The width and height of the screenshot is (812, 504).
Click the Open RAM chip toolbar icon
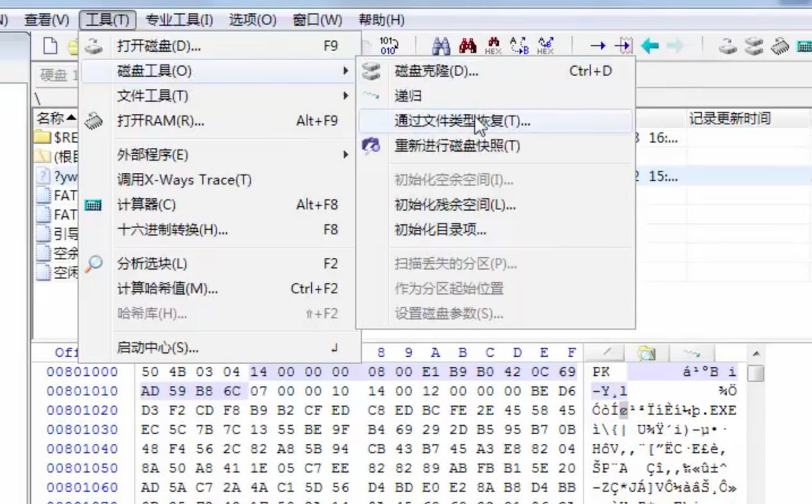(x=779, y=46)
